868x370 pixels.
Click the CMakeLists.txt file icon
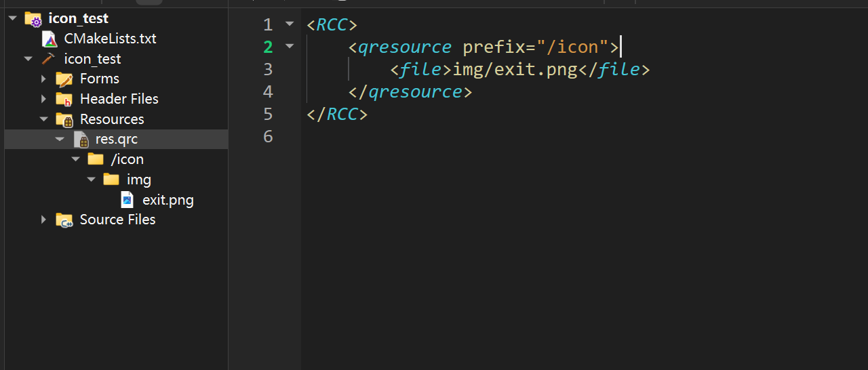[x=50, y=39]
